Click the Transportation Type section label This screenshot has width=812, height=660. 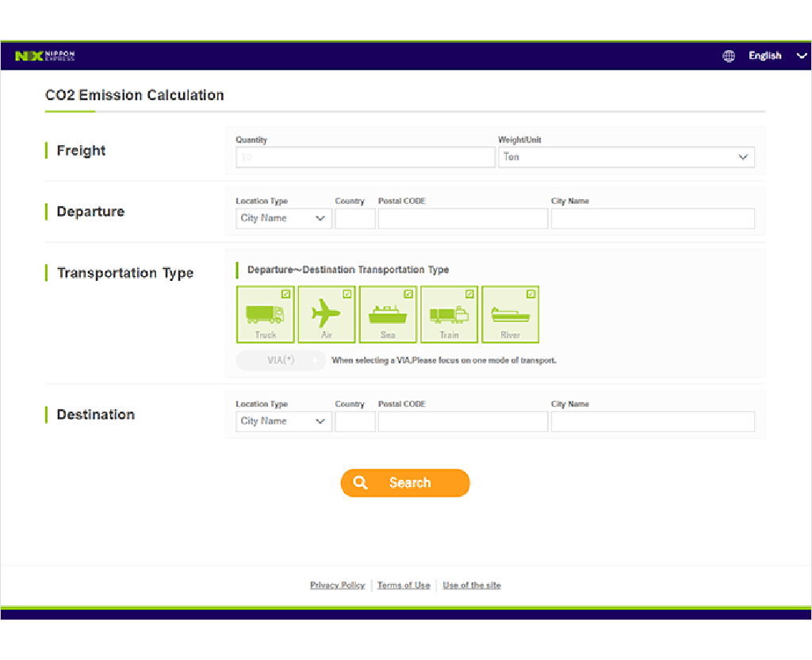click(125, 273)
